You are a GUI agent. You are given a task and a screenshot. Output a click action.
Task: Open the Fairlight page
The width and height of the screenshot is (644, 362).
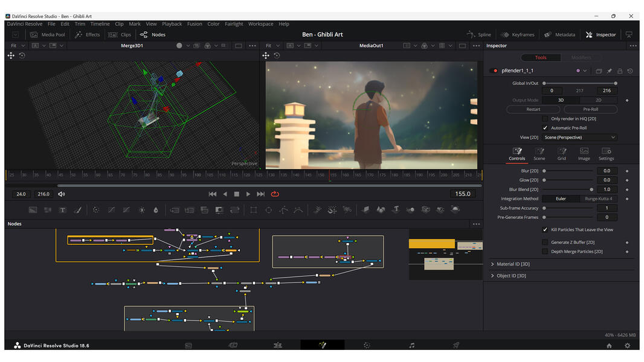[x=411, y=345]
